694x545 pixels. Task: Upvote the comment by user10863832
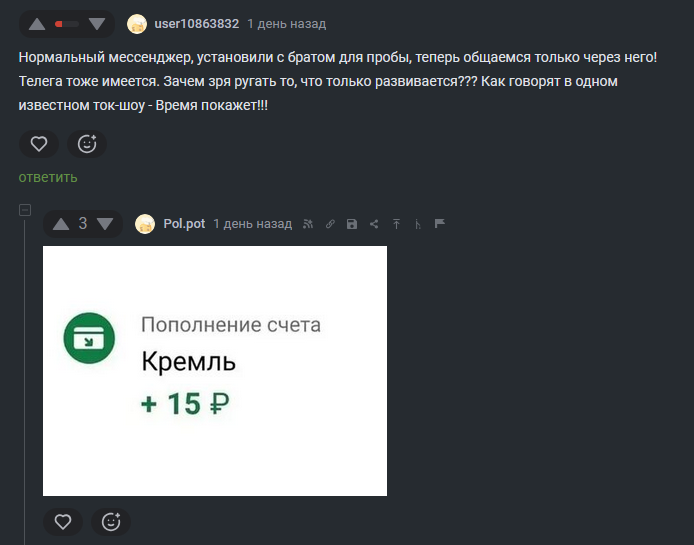pyautogui.click(x=37, y=23)
